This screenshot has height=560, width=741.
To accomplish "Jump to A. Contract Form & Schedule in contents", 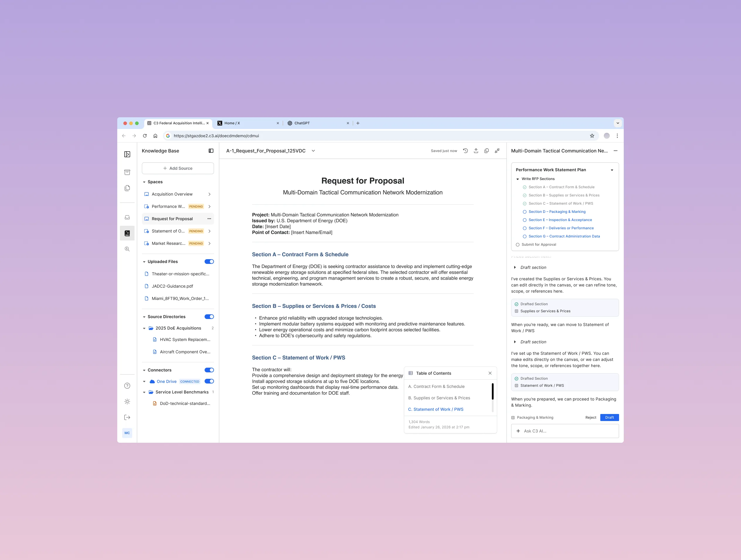I will (436, 386).
